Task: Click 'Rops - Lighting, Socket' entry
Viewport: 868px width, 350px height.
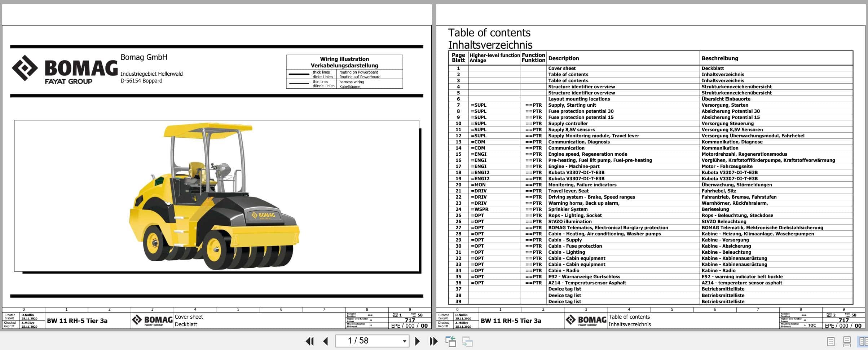Action: [575, 216]
